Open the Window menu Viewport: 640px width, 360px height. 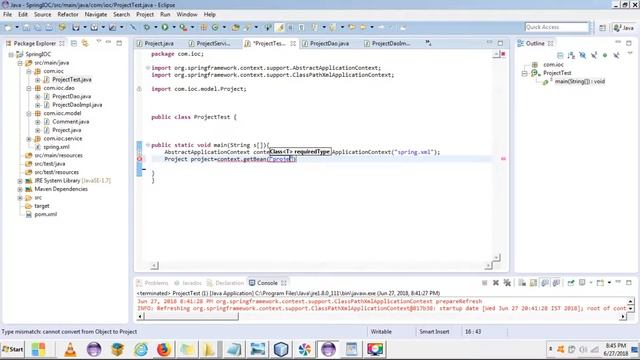pyautogui.click(x=187, y=14)
